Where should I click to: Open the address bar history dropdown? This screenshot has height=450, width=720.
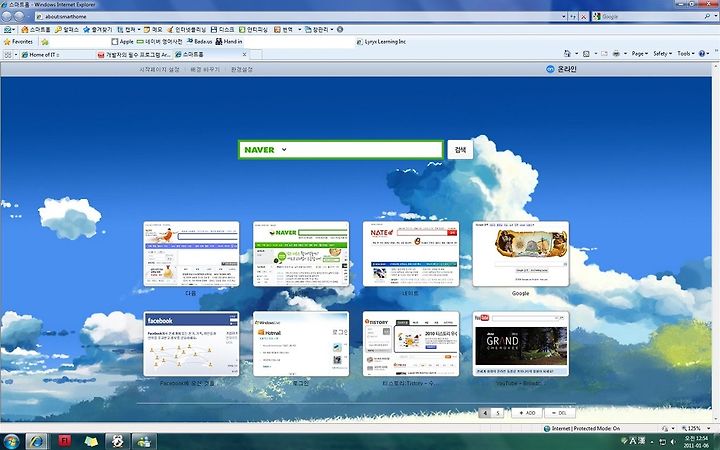point(564,16)
